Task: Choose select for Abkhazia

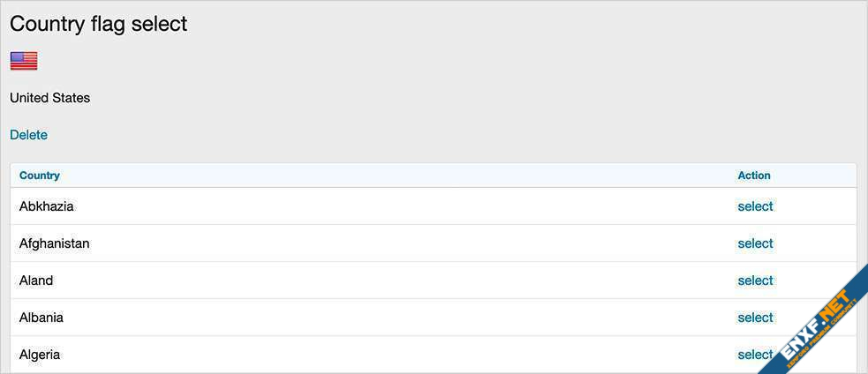Action: click(755, 206)
